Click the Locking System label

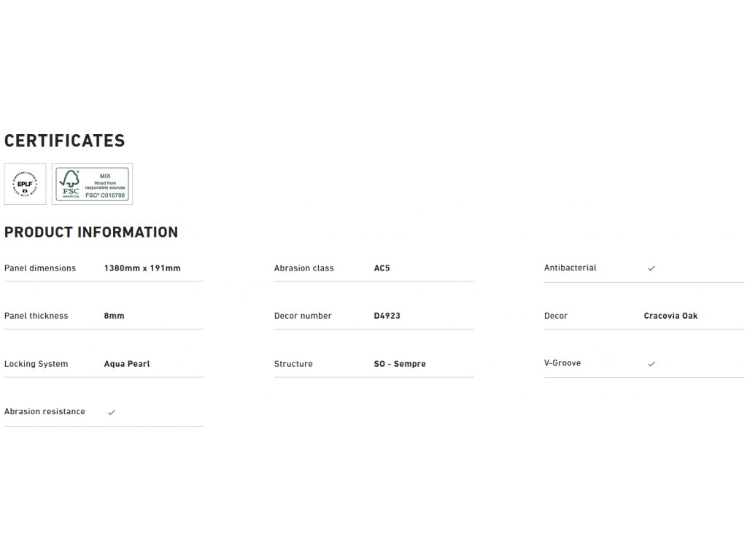tap(36, 364)
